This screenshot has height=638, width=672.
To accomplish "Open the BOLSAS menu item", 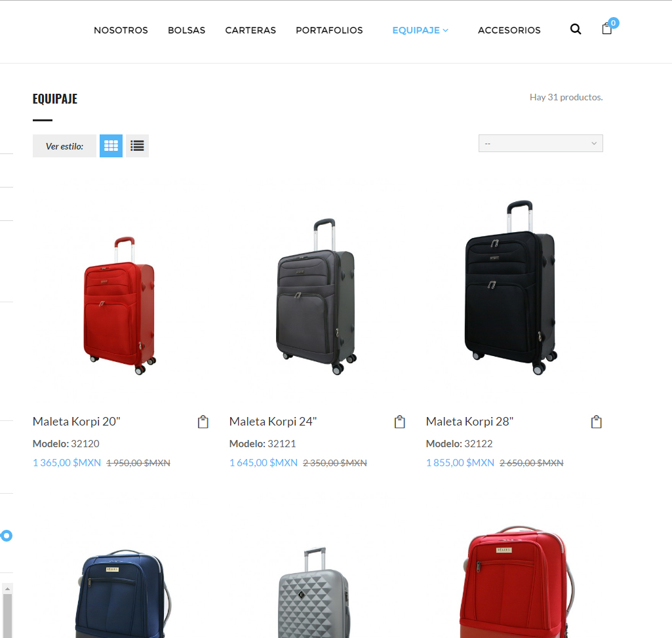I will (x=186, y=30).
